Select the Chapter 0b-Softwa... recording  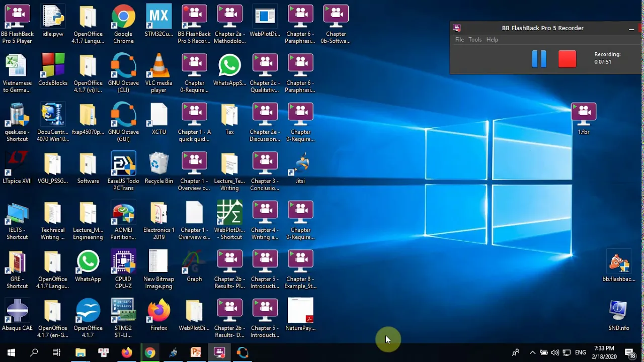coord(336,24)
